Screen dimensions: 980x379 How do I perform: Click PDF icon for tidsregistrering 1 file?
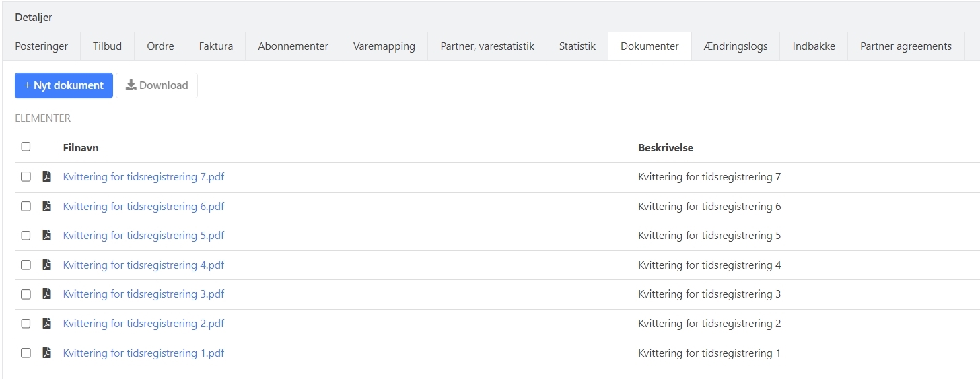(47, 353)
